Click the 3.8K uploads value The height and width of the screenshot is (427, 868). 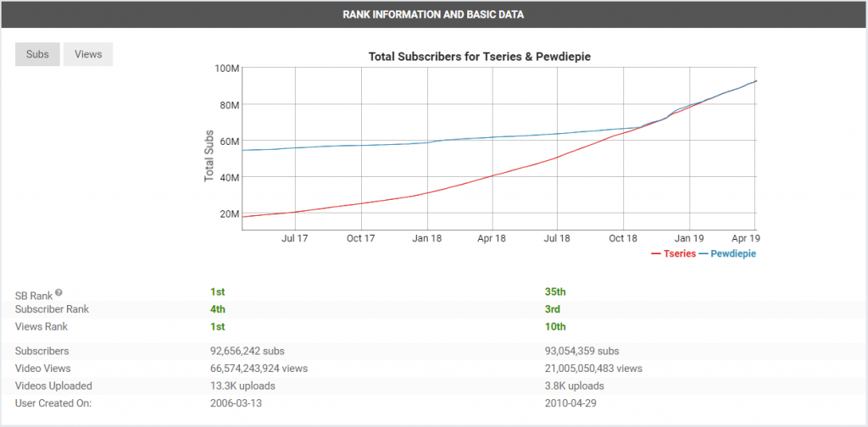click(575, 385)
